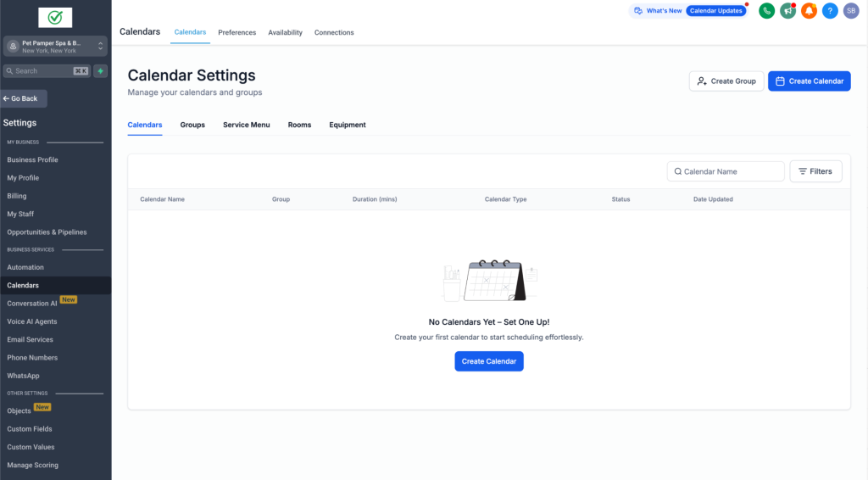Screen dimensions: 868x480
Task: Click the Group column header
Action: 281,199
